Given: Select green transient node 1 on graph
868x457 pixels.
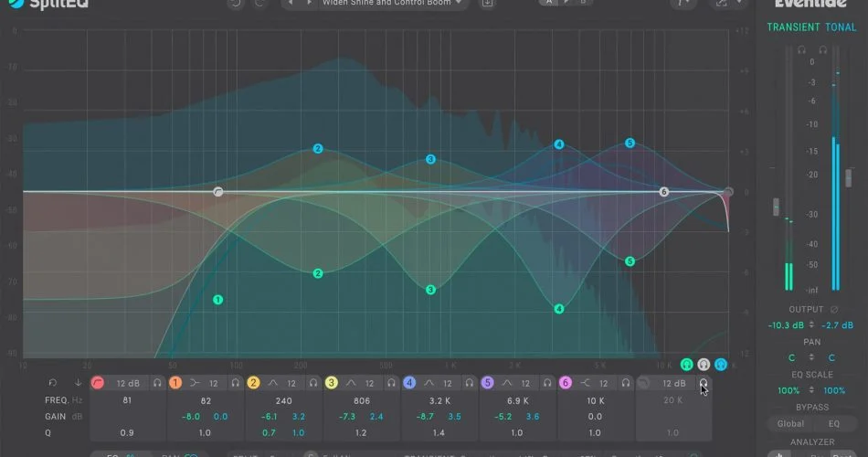Looking at the screenshot, I should [x=218, y=300].
